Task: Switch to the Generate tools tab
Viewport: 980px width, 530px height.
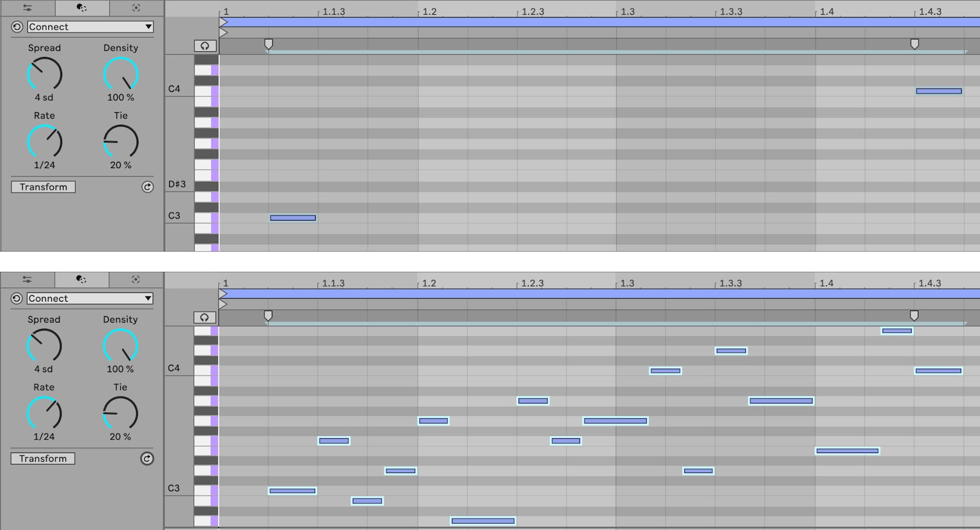Action: click(x=136, y=8)
